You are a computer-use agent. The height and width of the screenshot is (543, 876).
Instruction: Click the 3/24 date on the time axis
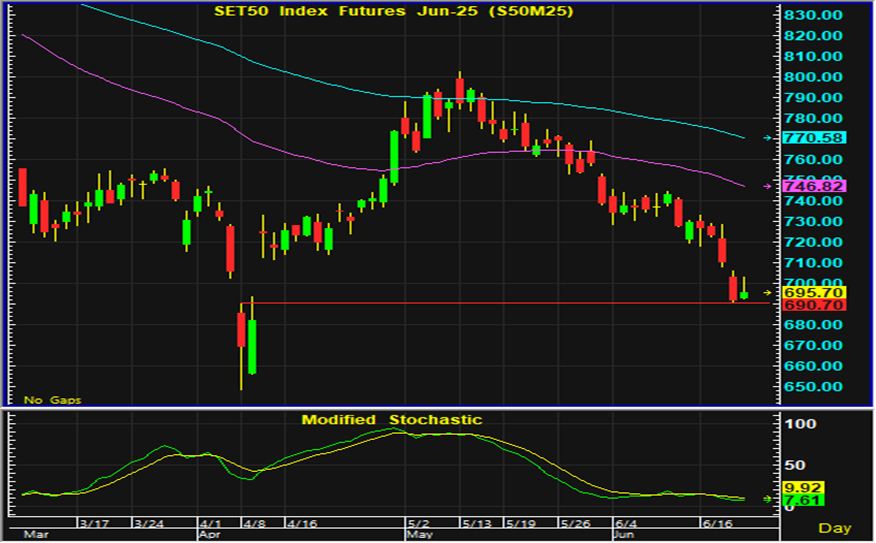(149, 524)
